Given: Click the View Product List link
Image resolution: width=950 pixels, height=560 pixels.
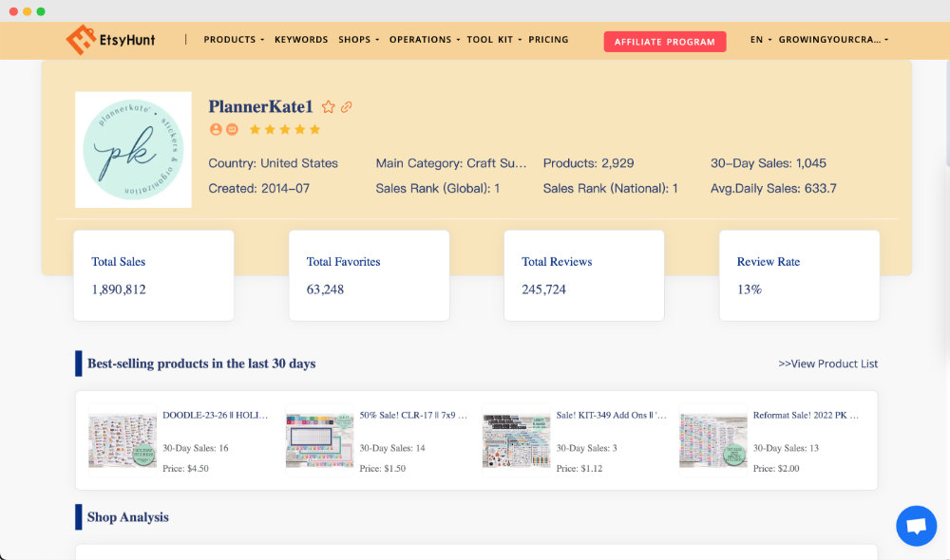Looking at the screenshot, I should (827, 364).
